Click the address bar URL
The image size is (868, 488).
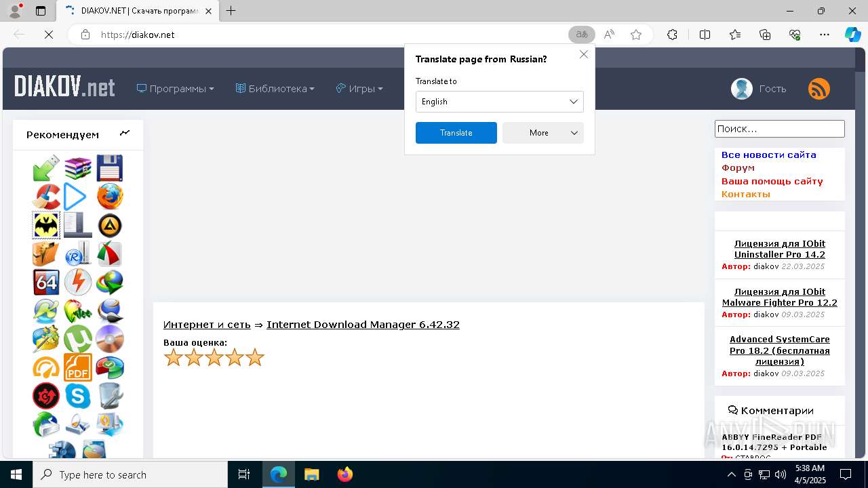[138, 35]
